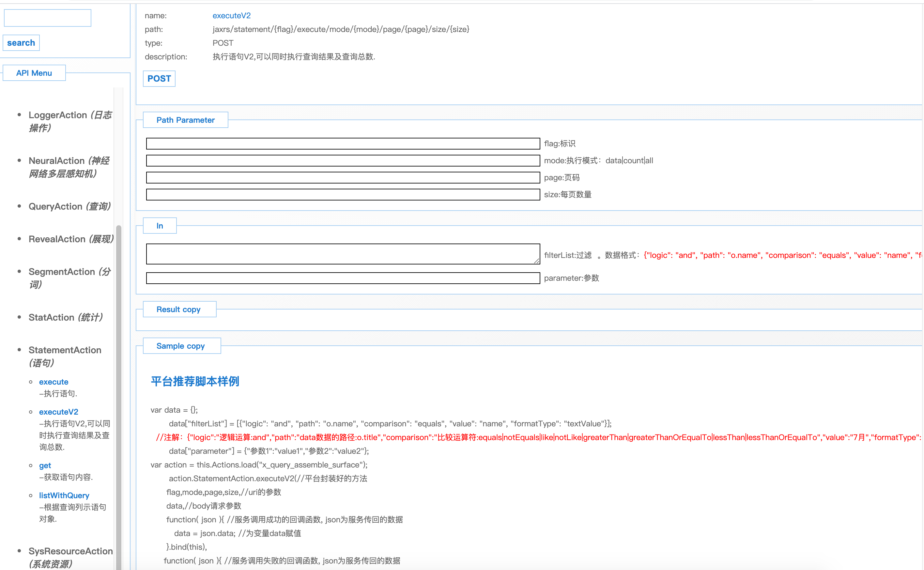The height and width of the screenshot is (570, 924).
Task: Focus the page:页码 input field
Action: pos(343,178)
